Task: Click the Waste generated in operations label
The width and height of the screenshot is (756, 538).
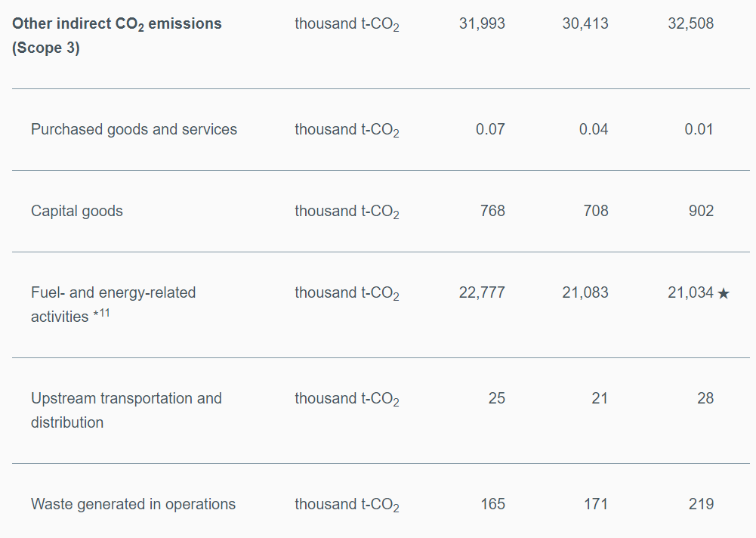Action: pos(133,504)
